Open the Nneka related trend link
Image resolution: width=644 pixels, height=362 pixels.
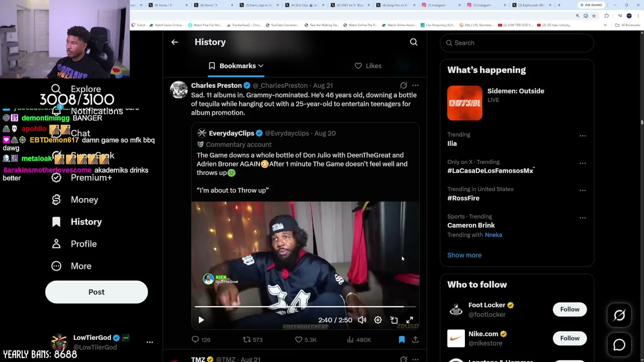coord(493,235)
